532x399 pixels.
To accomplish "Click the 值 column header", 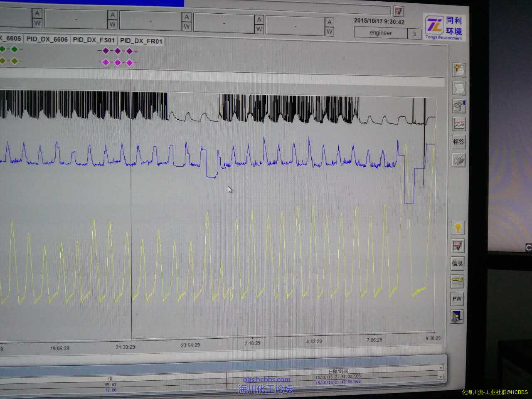I will click(110, 379).
